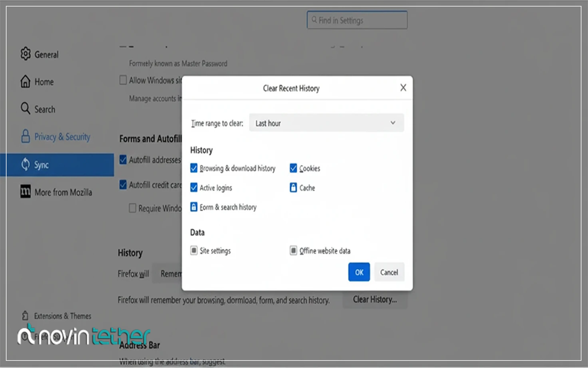Click the chevron of Last hour dropdown
This screenshot has height=368, width=588.
click(393, 122)
